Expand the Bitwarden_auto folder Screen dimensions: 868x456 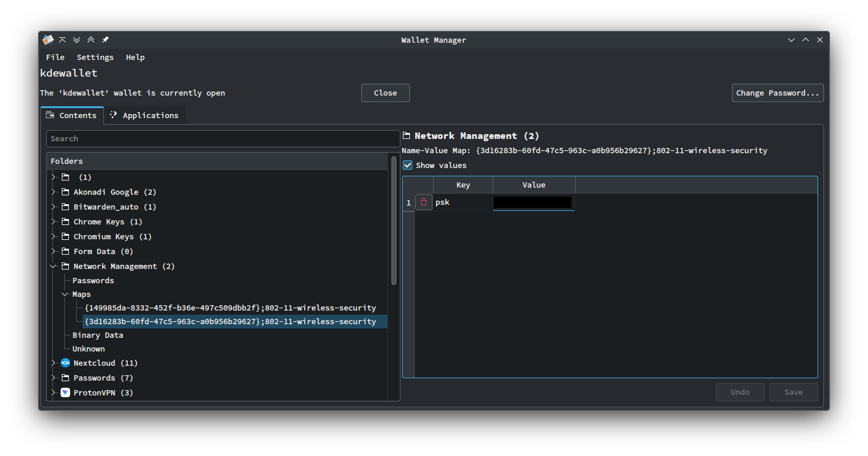pyautogui.click(x=53, y=207)
